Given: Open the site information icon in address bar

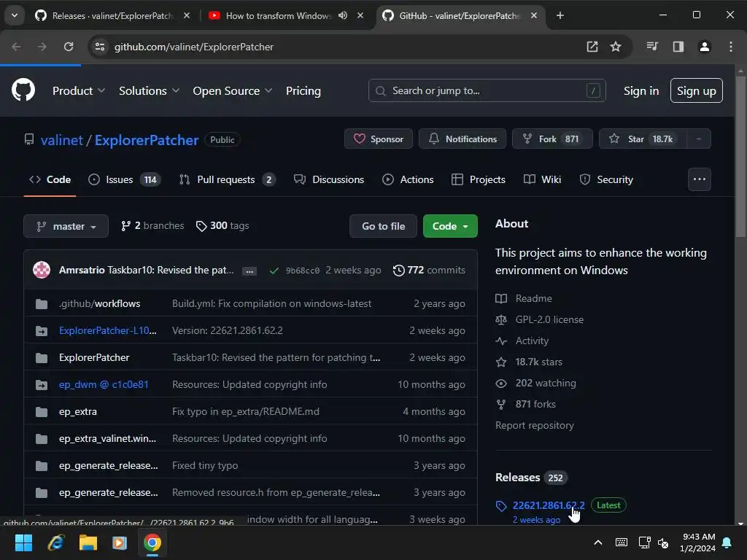Looking at the screenshot, I should click(x=100, y=47).
